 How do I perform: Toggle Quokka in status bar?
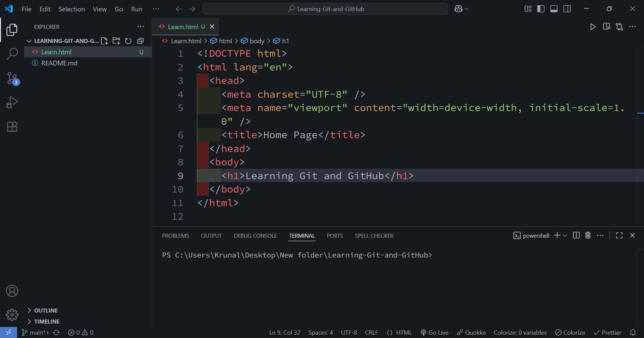471,333
